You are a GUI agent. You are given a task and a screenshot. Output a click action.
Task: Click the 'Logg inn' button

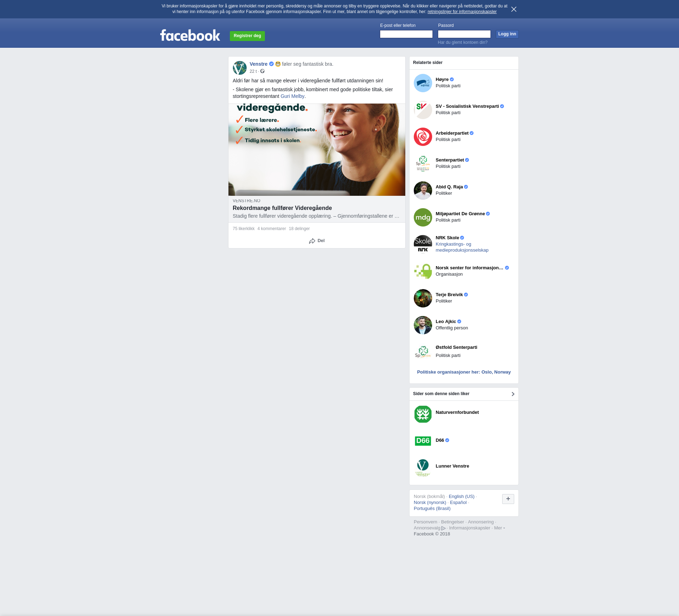pyautogui.click(x=507, y=34)
